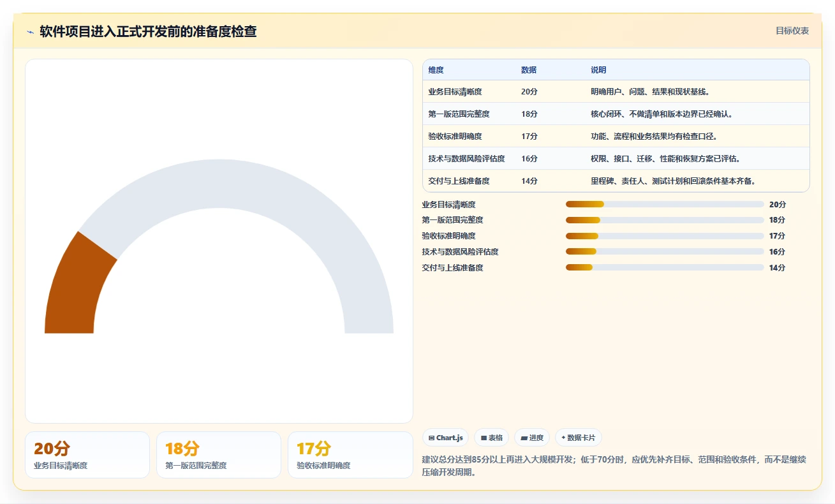Click the 数据 column header
The height and width of the screenshot is (504, 835).
pos(529,70)
